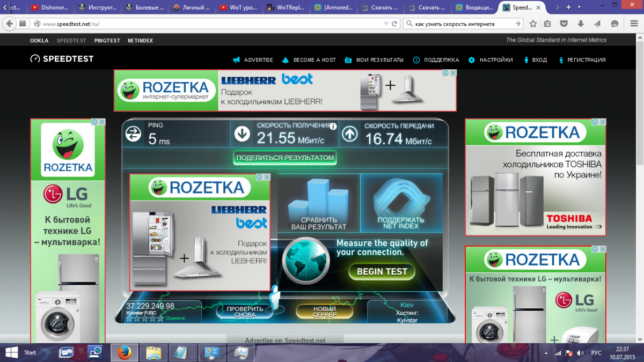The image size is (644, 362).
Task: Switch to the Болевые... tab
Action: (x=144, y=8)
